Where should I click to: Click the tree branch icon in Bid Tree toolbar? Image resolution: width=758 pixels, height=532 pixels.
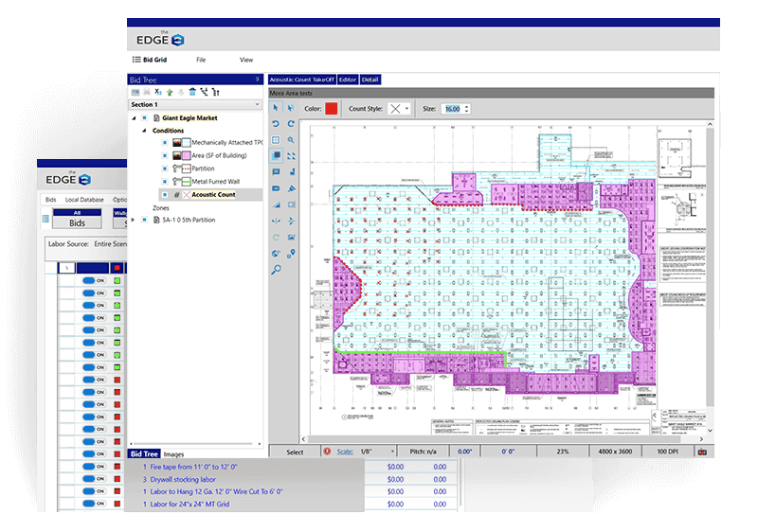click(204, 92)
